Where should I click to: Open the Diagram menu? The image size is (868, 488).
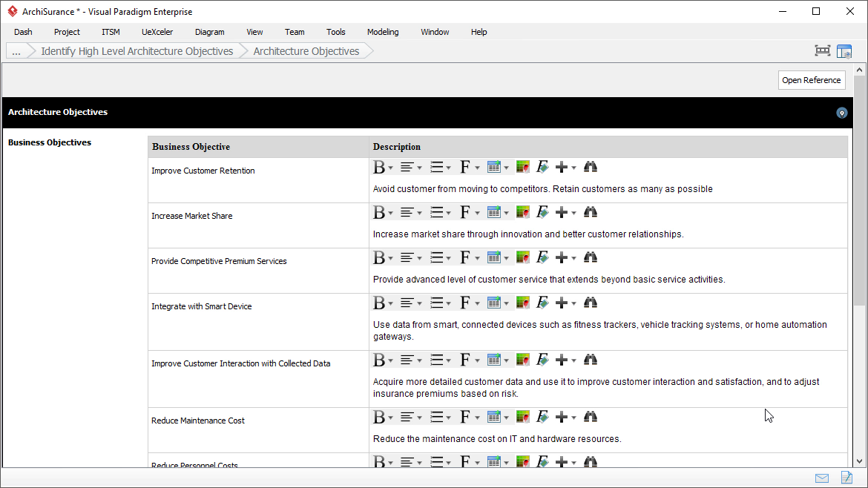(x=210, y=32)
